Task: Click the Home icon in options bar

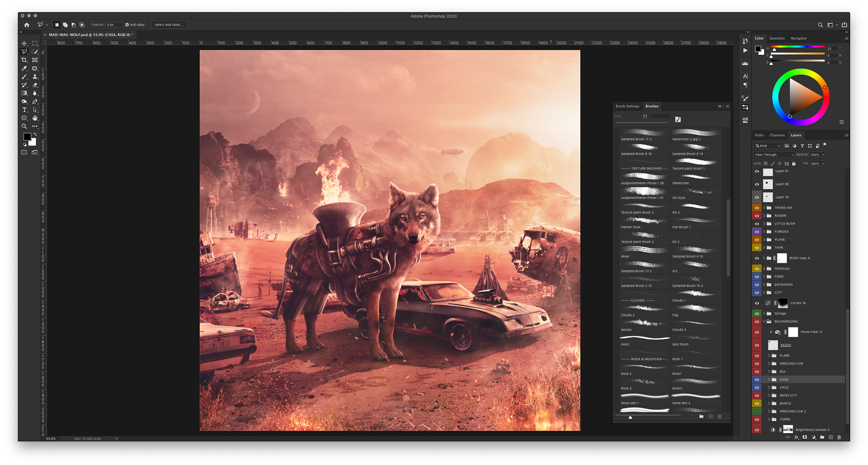Action: 27,25
